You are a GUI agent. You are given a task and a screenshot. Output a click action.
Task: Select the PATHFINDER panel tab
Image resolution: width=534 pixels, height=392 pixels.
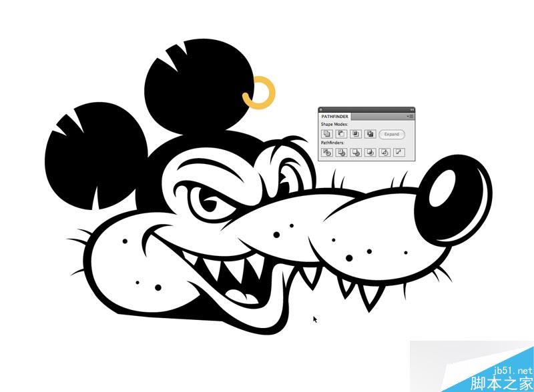coord(334,117)
